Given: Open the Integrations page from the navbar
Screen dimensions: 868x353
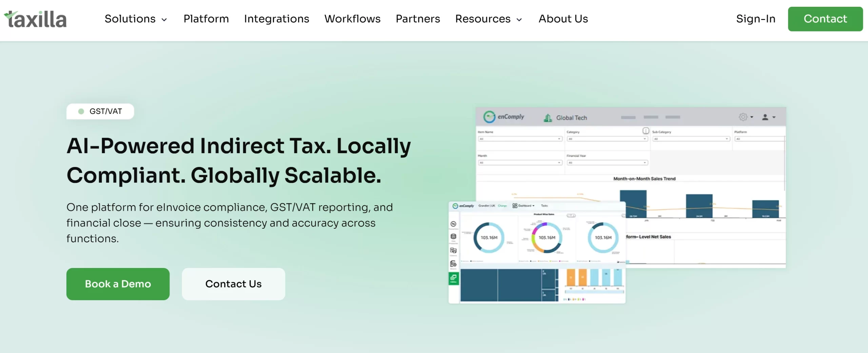Looking at the screenshot, I should [276, 19].
